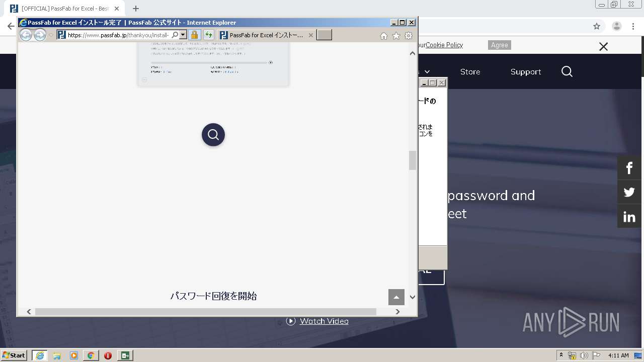
Task: Click the IE vertical scrollbar thumb
Action: tap(413, 160)
